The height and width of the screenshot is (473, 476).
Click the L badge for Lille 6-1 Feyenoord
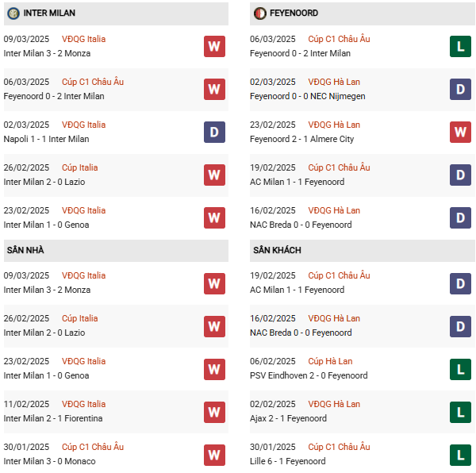460,454
